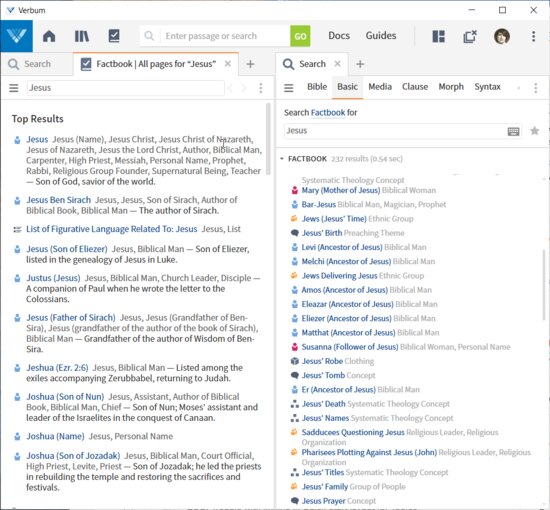Image resolution: width=550 pixels, height=510 pixels.
Task: Select the Media search type
Action: coord(380,87)
